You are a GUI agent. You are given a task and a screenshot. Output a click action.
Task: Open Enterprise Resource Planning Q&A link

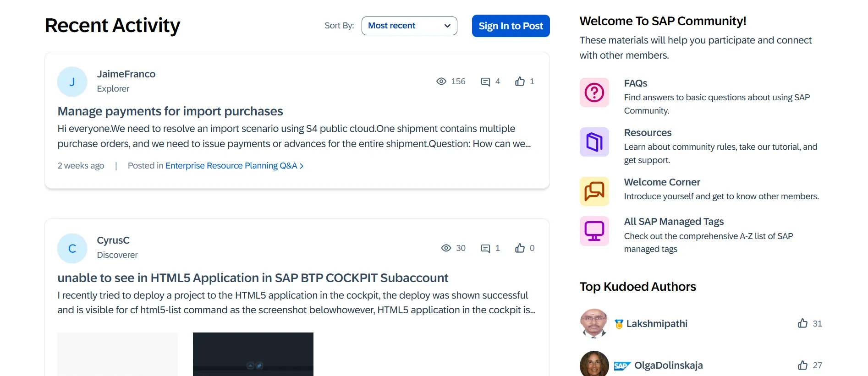pyautogui.click(x=231, y=166)
